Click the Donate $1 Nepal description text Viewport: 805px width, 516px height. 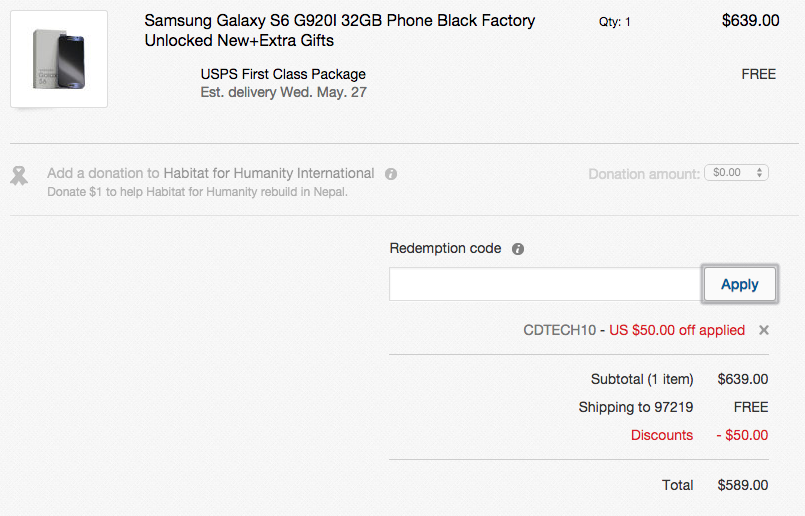(197, 192)
